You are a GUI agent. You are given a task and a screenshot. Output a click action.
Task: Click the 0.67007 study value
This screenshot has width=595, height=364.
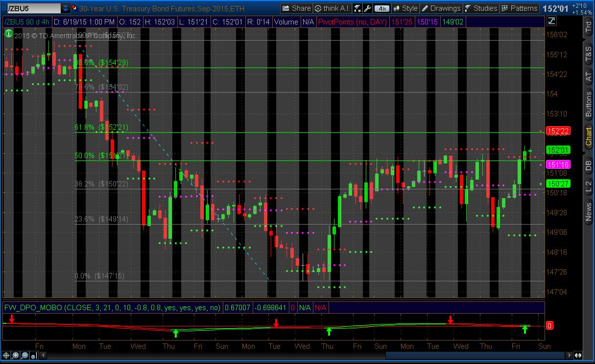(238, 308)
